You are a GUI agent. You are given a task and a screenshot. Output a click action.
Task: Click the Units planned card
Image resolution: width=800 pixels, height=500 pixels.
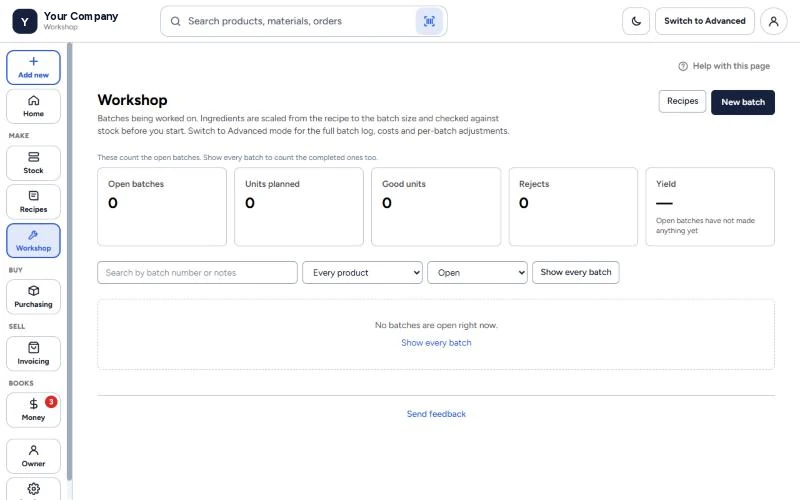point(299,207)
